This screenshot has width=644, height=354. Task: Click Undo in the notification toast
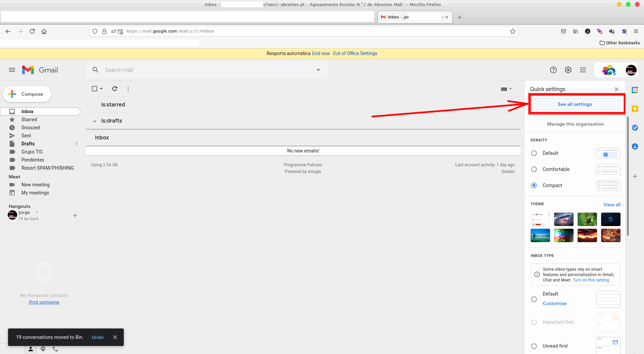(x=98, y=337)
